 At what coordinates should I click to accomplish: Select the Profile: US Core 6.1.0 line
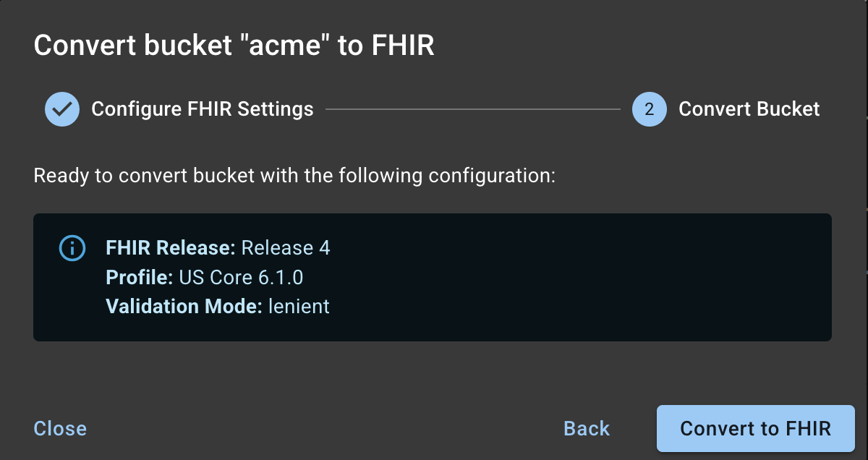click(205, 277)
